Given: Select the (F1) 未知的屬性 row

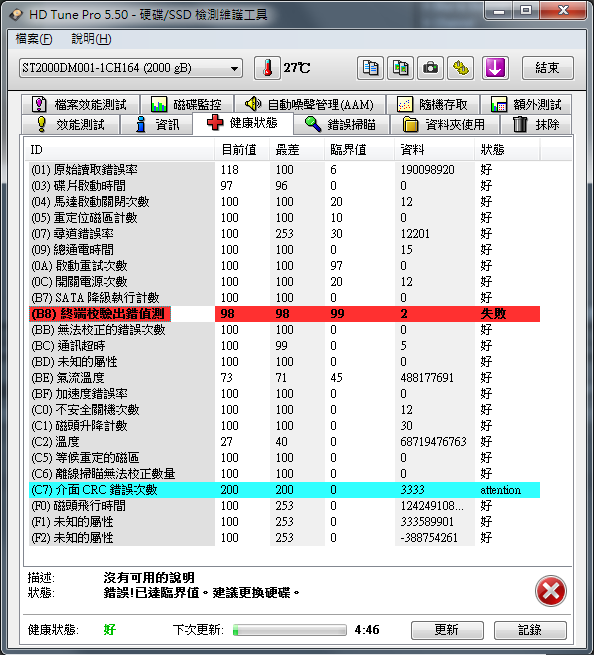Looking at the screenshot, I should 284,522.
